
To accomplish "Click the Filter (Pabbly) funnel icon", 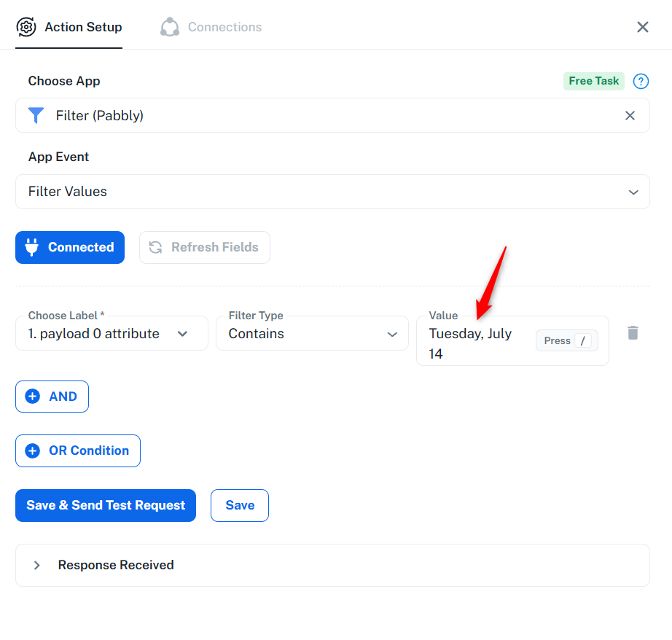I will (x=36, y=115).
